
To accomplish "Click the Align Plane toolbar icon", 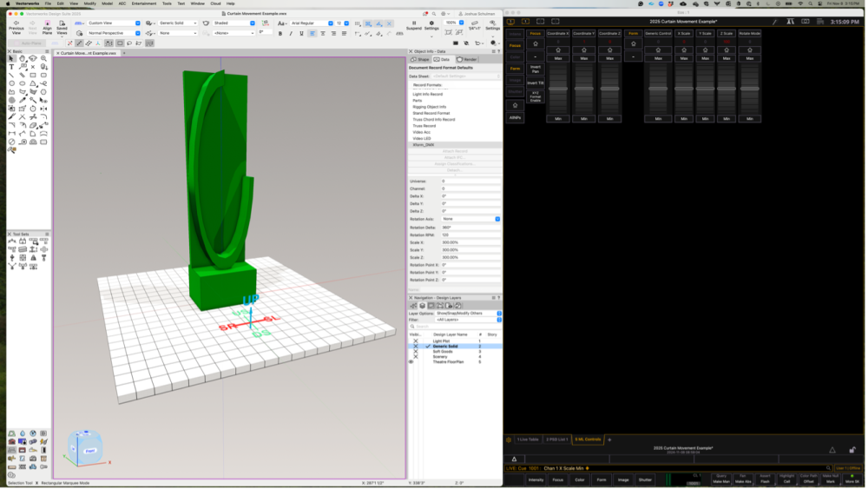I will click(47, 22).
